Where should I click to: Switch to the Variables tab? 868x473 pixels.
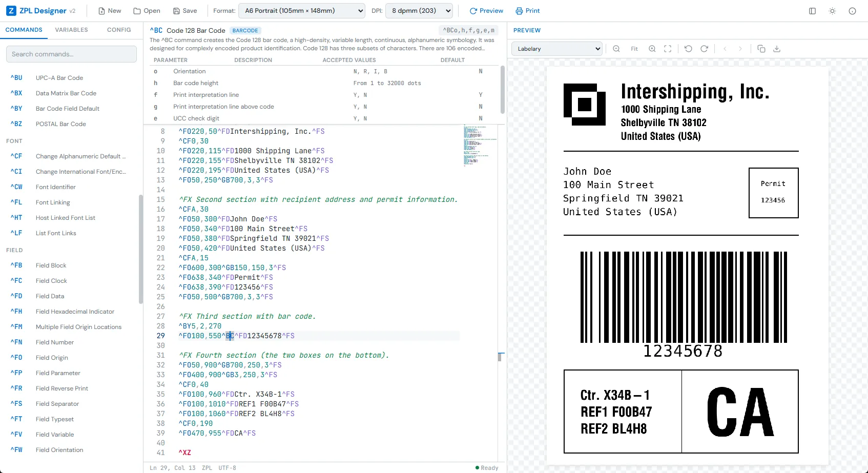point(71,30)
